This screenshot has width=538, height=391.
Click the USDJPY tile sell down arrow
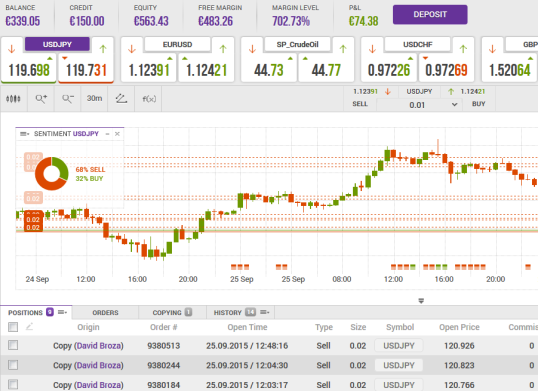12,49
